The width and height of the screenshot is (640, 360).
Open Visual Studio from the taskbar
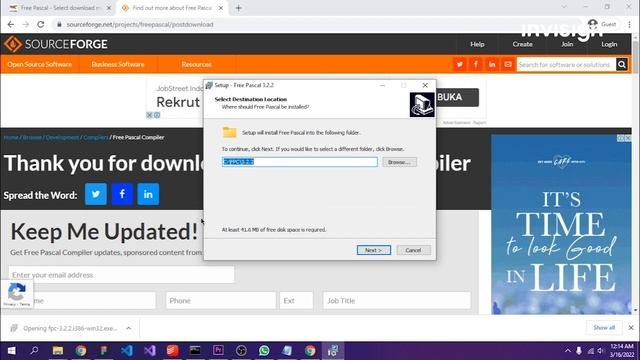[x=149, y=351]
